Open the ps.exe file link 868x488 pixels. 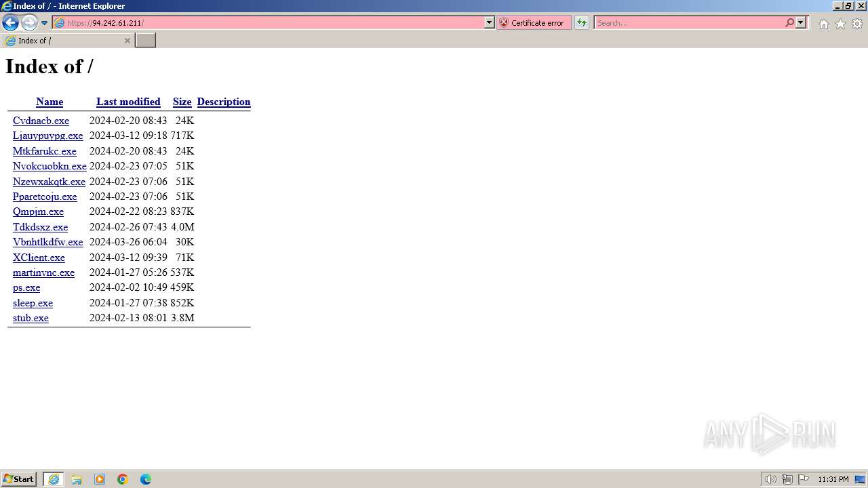[x=26, y=287]
